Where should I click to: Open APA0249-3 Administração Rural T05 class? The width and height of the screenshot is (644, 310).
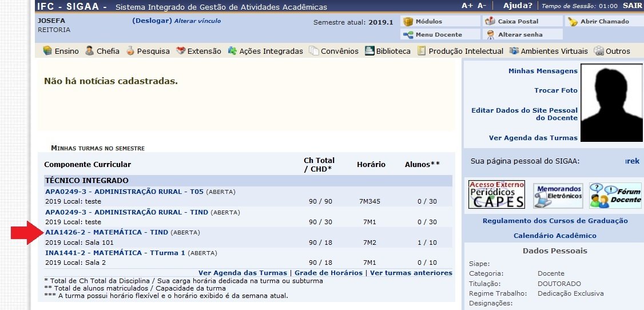click(x=125, y=192)
